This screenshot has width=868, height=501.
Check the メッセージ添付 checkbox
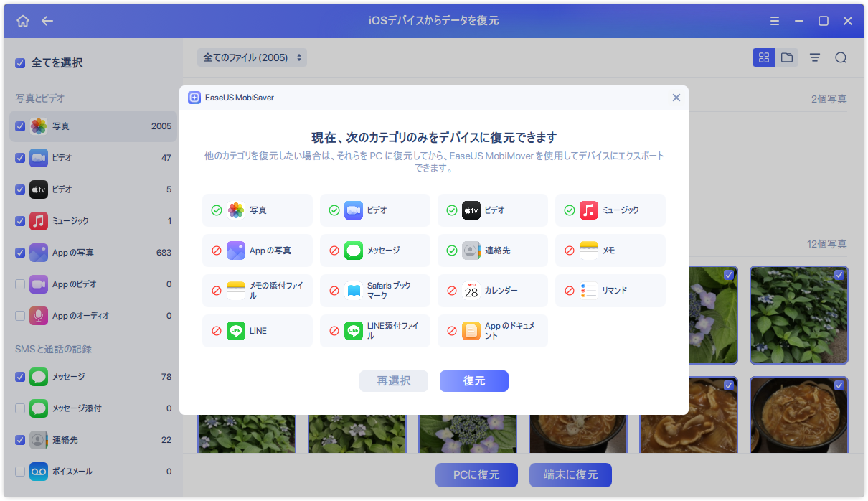pos(20,408)
